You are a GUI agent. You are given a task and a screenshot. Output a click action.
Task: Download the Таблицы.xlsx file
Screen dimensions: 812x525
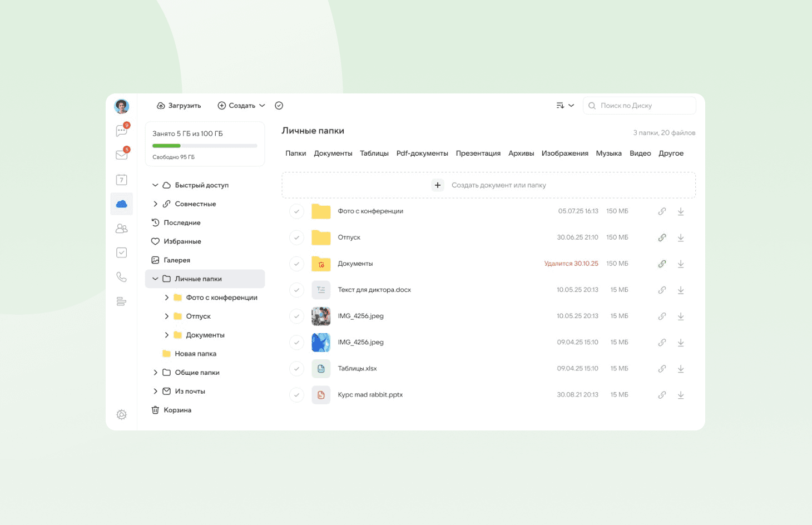click(681, 369)
